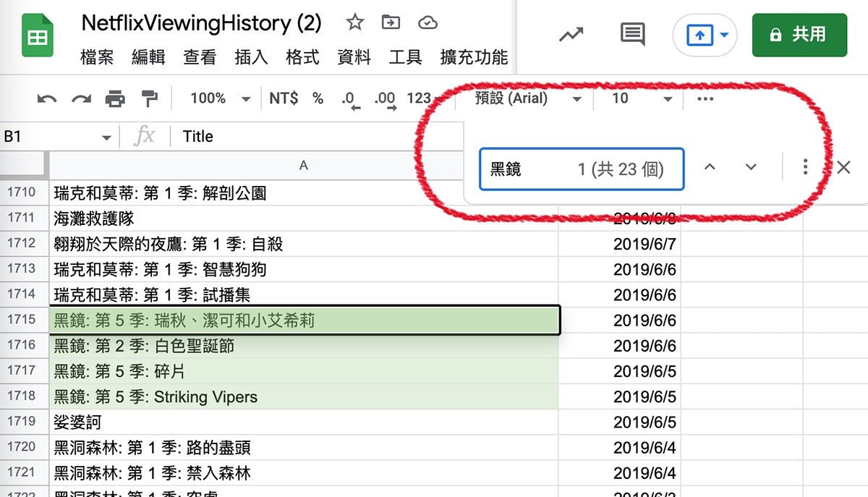
Task: Star the NetflixViewingHistory (2) document
Action: pos(354,22)
